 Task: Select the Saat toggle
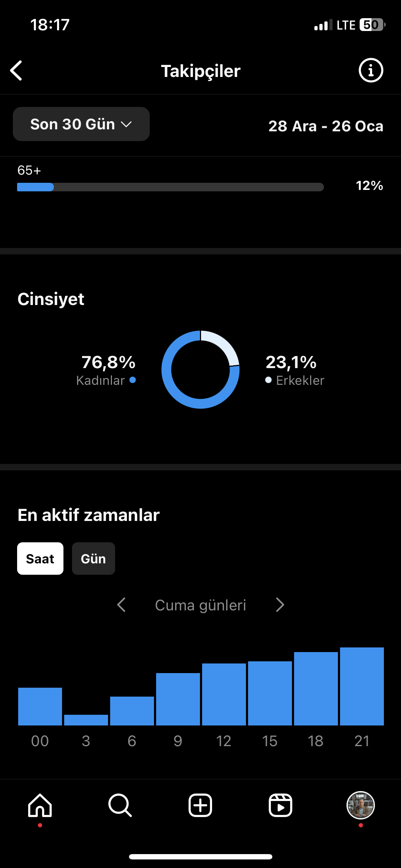pos(40,558)
